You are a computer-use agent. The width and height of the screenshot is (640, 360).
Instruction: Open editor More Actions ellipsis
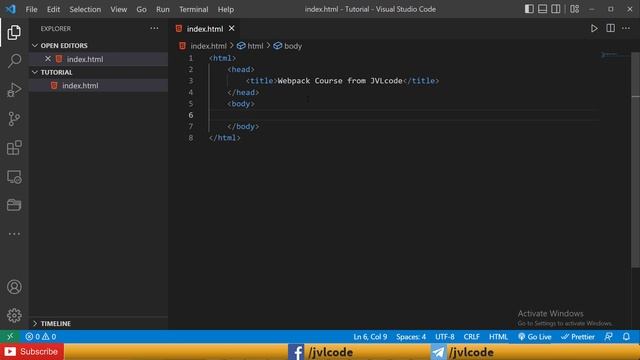626,29
